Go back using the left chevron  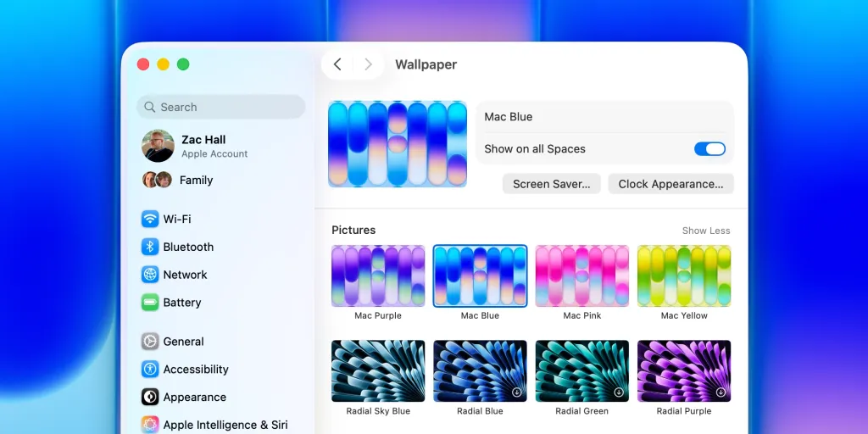[x=337, y=64]
